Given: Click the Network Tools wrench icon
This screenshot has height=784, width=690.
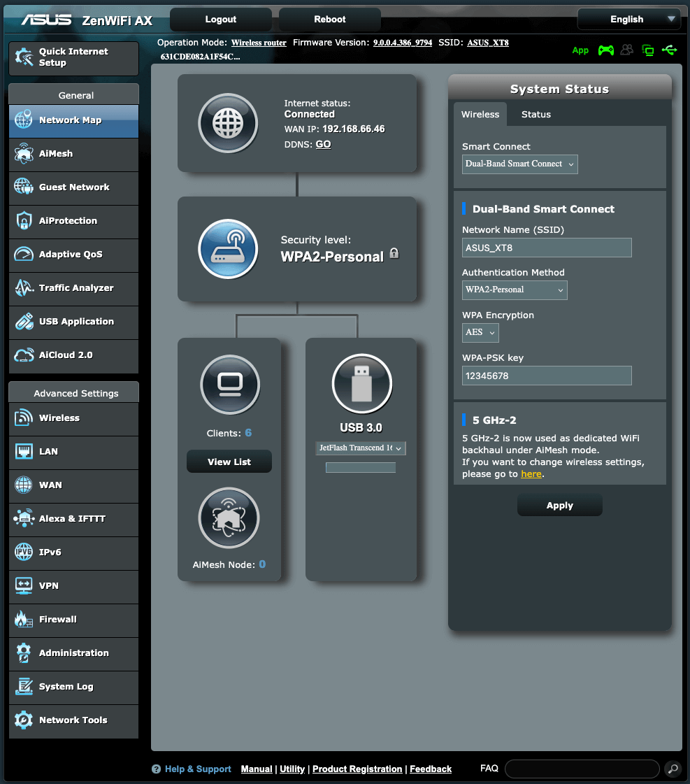Looking at the screenshot, I should coord(24,720).
